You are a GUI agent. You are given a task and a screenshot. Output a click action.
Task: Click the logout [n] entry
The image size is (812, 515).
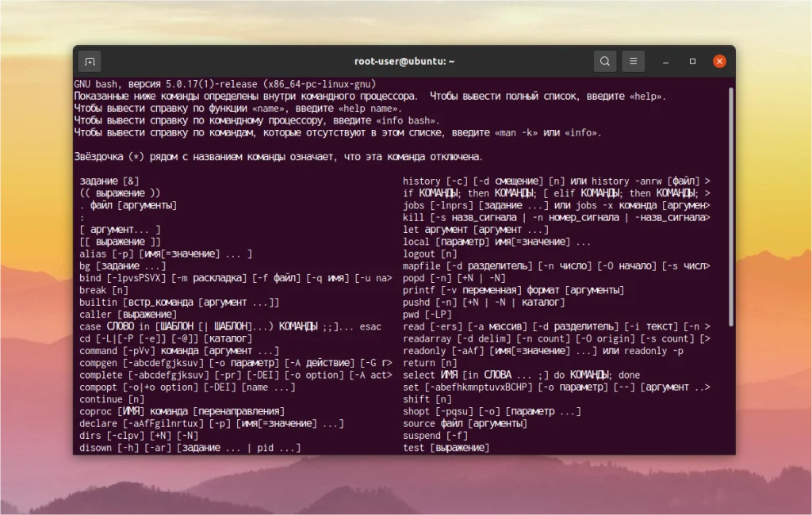coord(428,254)
